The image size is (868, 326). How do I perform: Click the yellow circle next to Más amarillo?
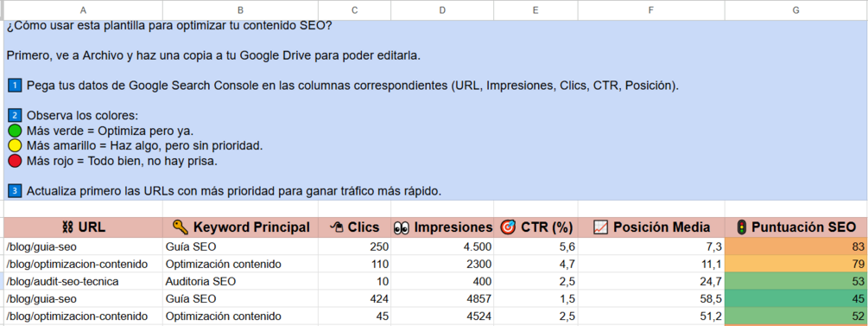[15, 146]
